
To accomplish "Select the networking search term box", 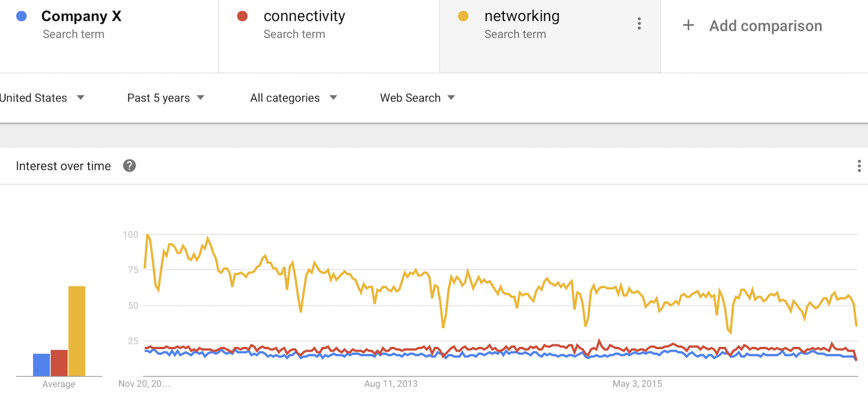I will 550,36.
